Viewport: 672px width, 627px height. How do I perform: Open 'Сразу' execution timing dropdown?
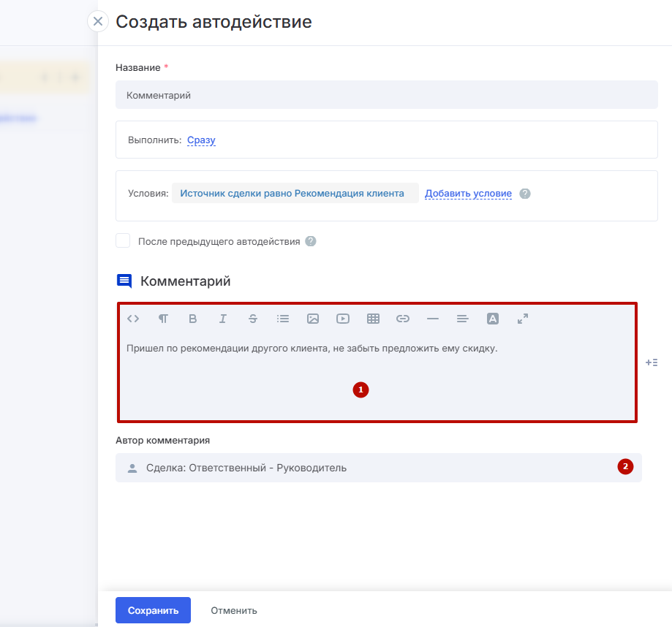coord(201,140)
